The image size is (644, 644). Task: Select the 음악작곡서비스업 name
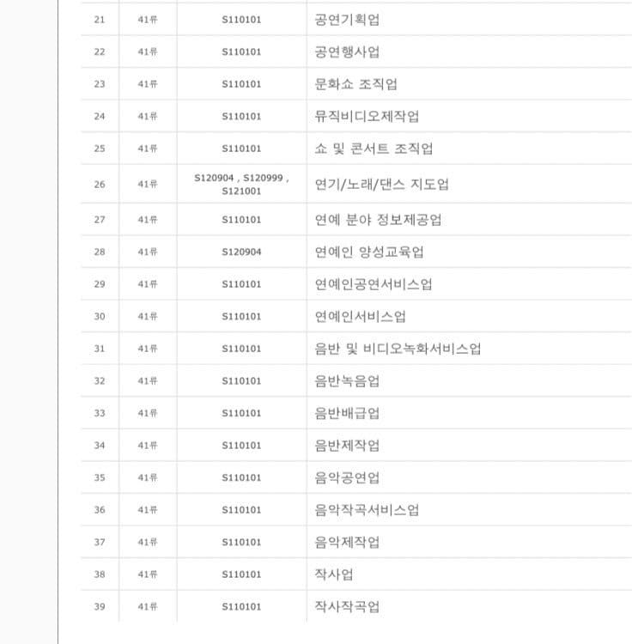point(367,510)
